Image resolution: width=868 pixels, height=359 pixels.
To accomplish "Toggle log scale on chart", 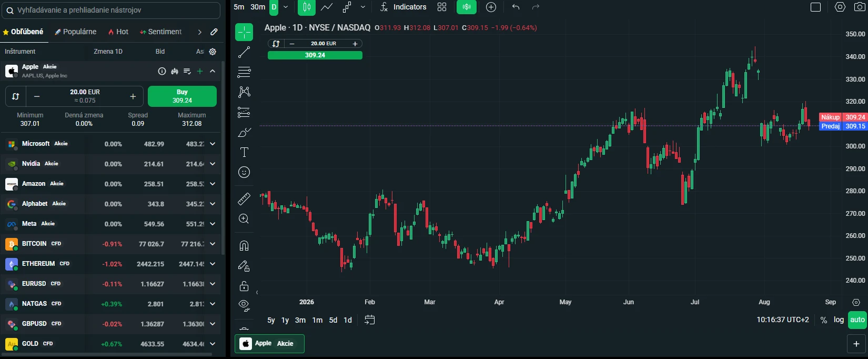I will [x=839, y=320].
